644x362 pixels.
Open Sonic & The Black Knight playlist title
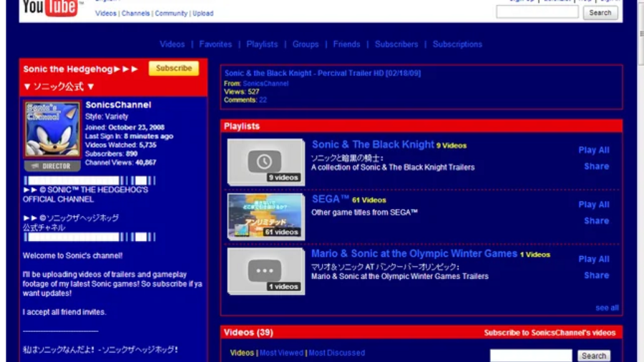pos(373,145)
